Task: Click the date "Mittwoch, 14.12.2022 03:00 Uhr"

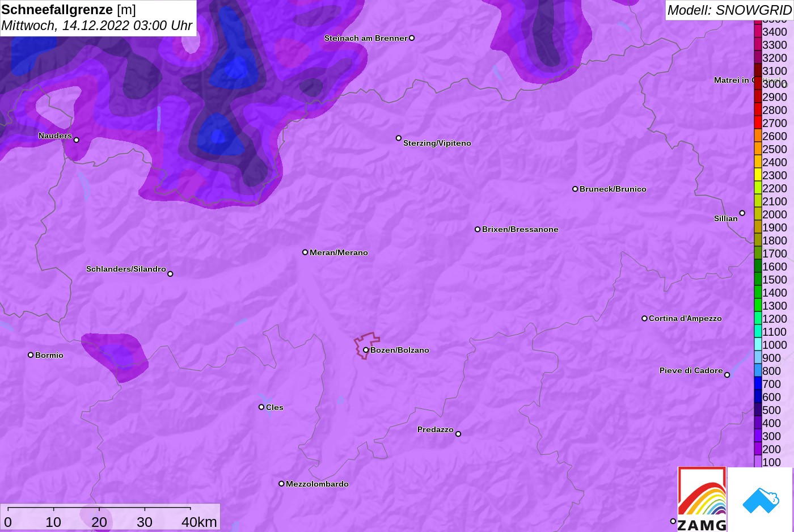Action: coord(97,26)
